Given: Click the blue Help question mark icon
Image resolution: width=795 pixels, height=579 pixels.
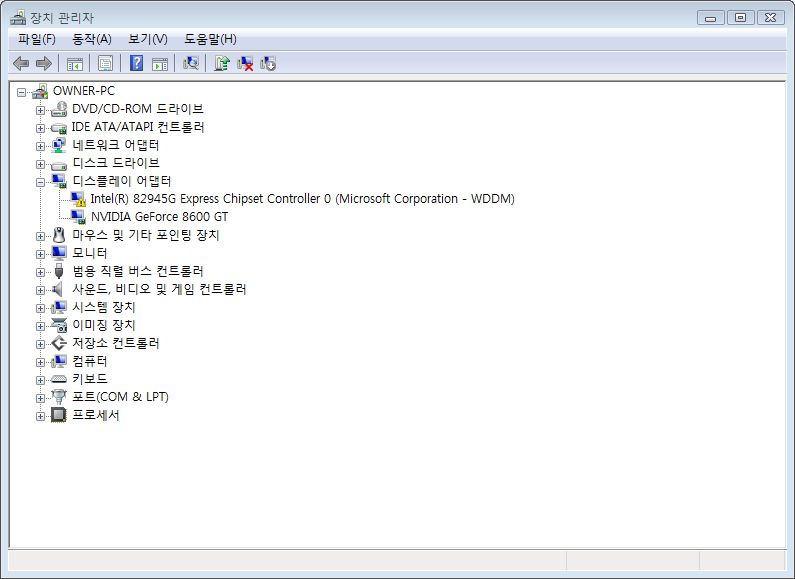Looking at the screenshot, I should pos(136,63).
